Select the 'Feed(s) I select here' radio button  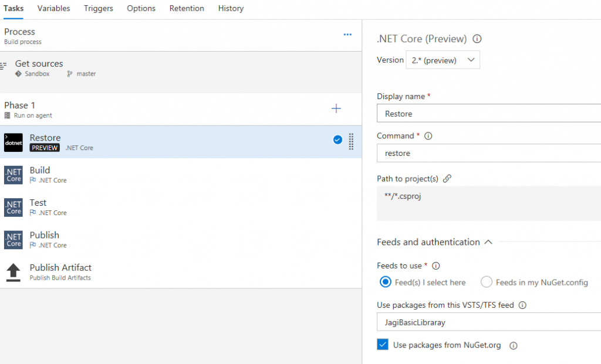click(386, 283)
